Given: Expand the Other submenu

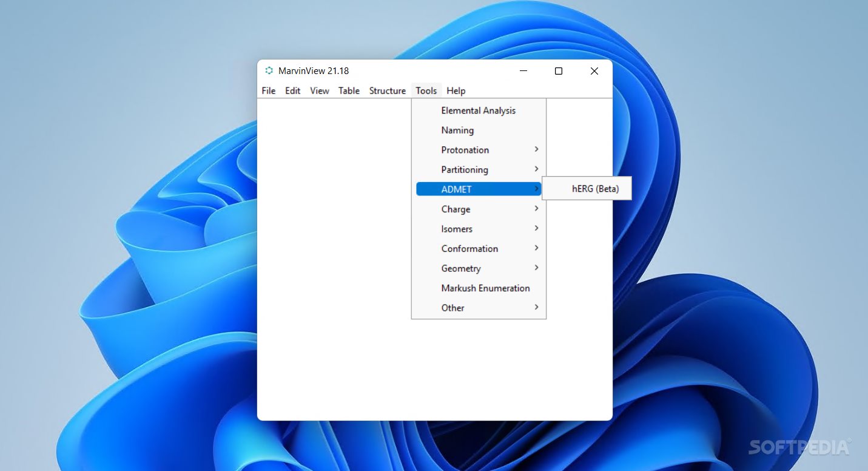Looking at the screenshot, I should click(479, 308).
